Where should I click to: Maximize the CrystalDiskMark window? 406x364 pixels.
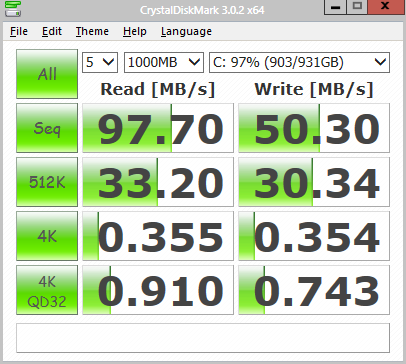(x=357, y=7)
